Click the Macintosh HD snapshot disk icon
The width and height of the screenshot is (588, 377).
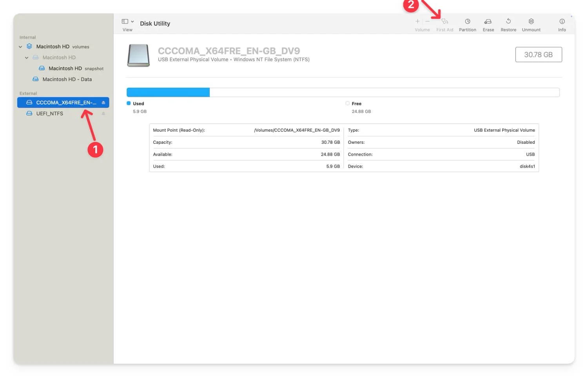click(x=42, y=68)
